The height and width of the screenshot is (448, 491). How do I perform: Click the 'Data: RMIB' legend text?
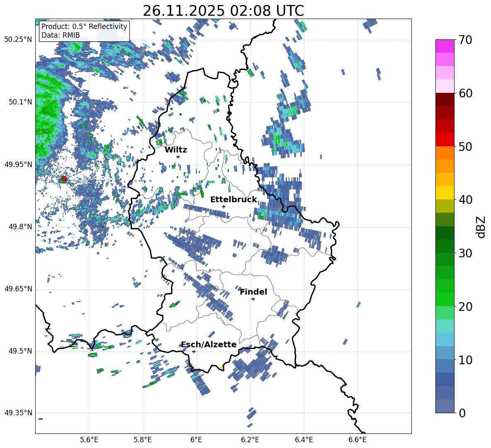tap(61, 35)
